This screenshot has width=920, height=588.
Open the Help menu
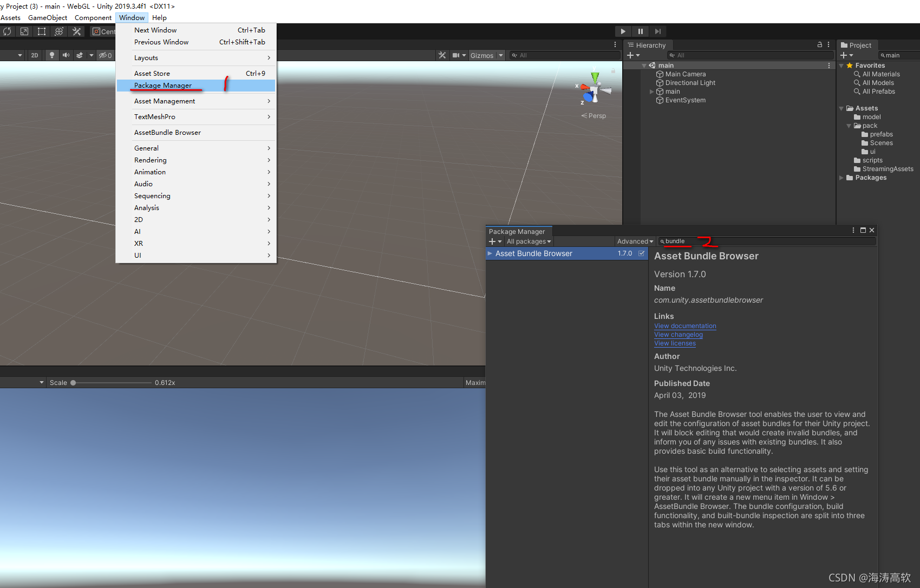point(159,18)
